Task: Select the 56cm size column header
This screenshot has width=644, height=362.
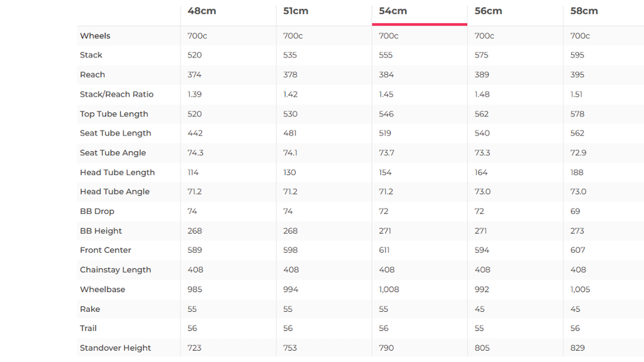Action: pyautogui.click(x=488, y=11)
